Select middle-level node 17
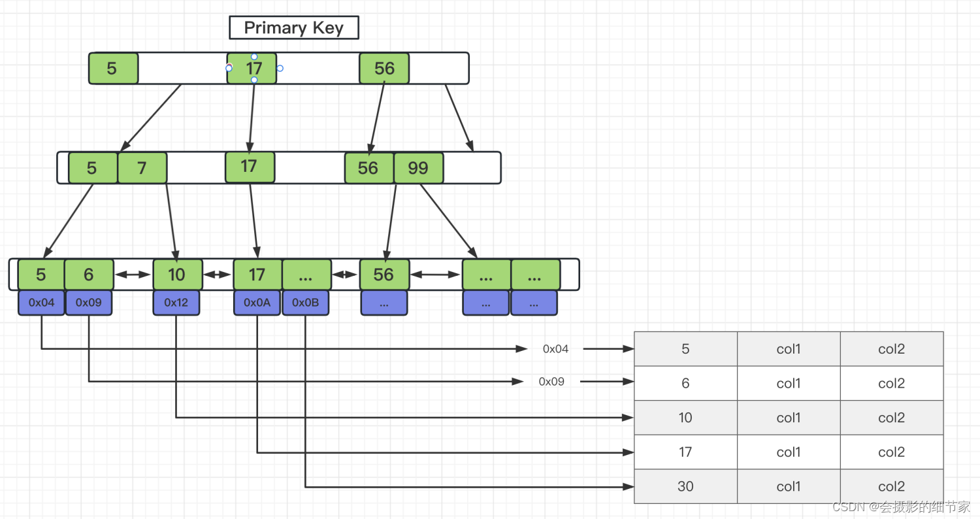 pyautogui.click(x=250, y=167)
